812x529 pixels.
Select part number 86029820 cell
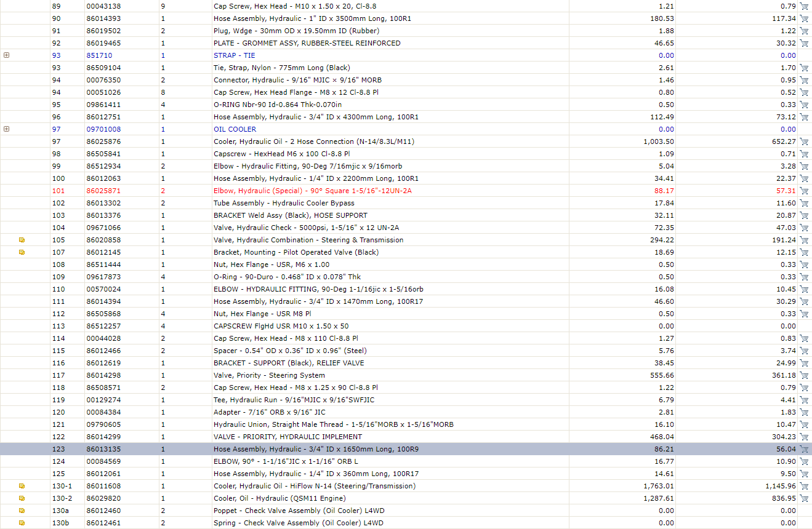121,498
